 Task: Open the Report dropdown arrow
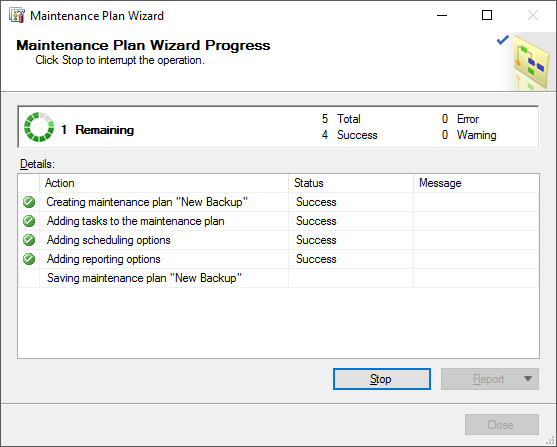pyautogui.click(x=528, y=379)
